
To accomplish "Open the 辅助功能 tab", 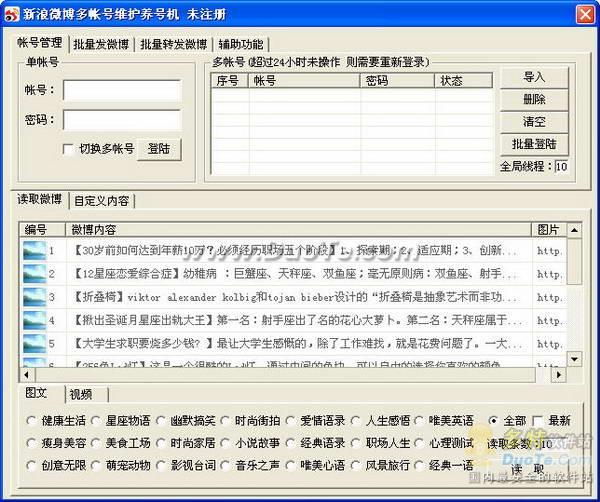I will pyautogui.click(x=241, y=44).
